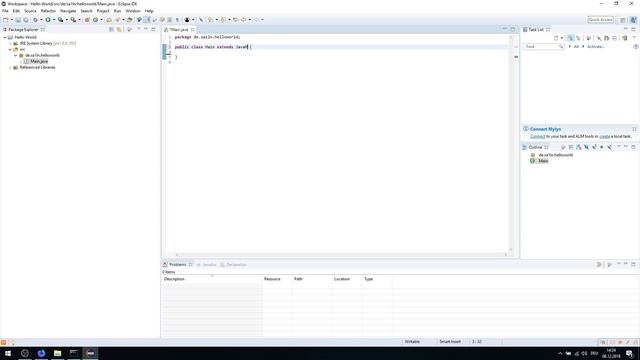Open the Task List view menu arrow

pyautogui.click(x=634, y=38)
